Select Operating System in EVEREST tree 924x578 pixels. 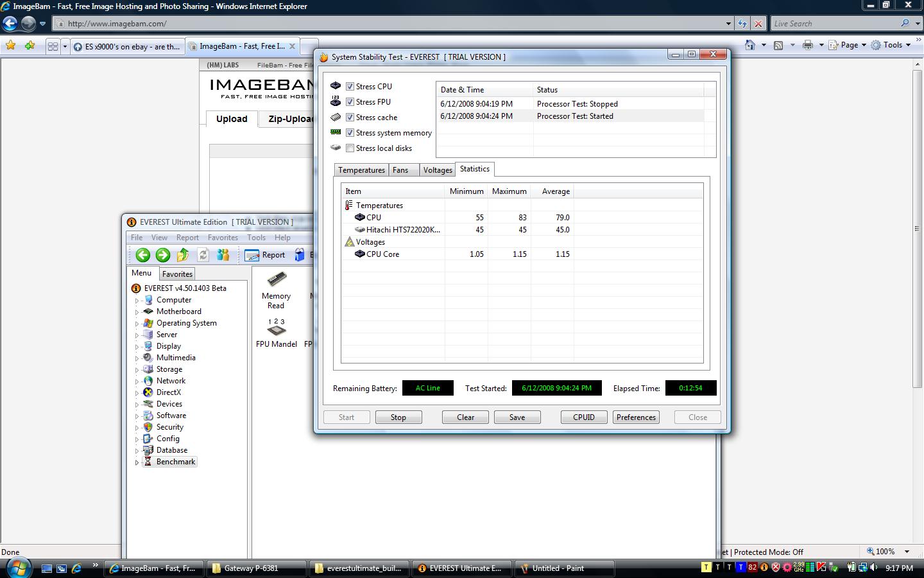[187, 323]
